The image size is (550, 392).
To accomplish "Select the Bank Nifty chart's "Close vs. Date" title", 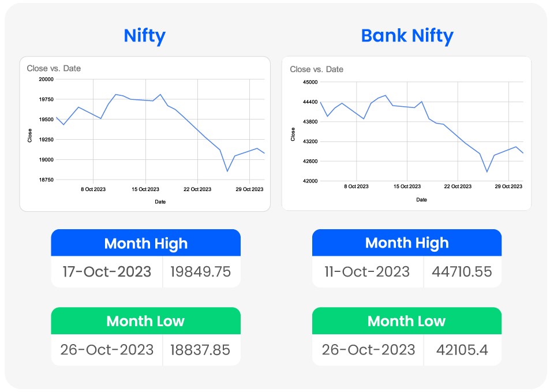I will (316, 69).
